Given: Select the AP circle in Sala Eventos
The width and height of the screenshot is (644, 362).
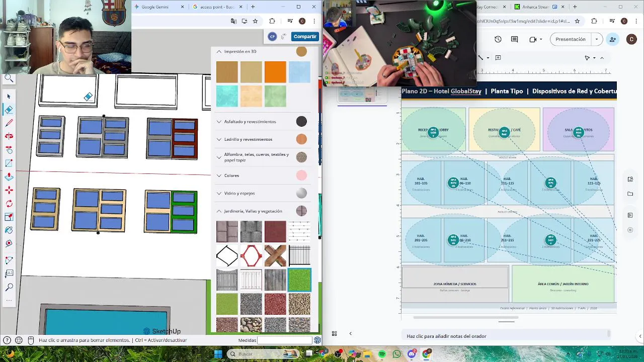Looking at the screenshot, I should (x=579, y=133).
